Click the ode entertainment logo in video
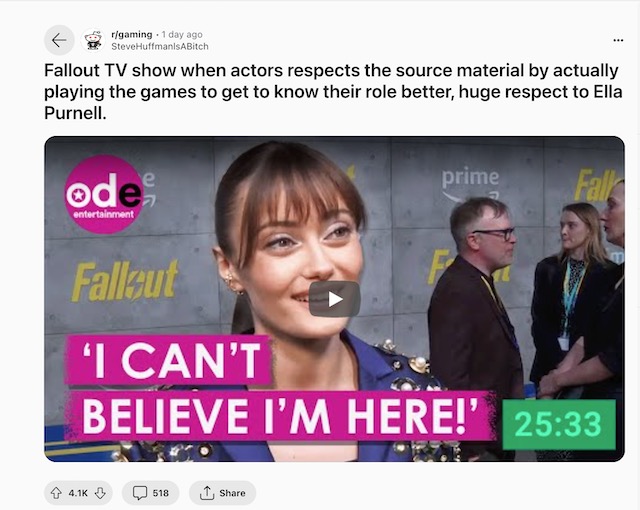 click(104, 194)
